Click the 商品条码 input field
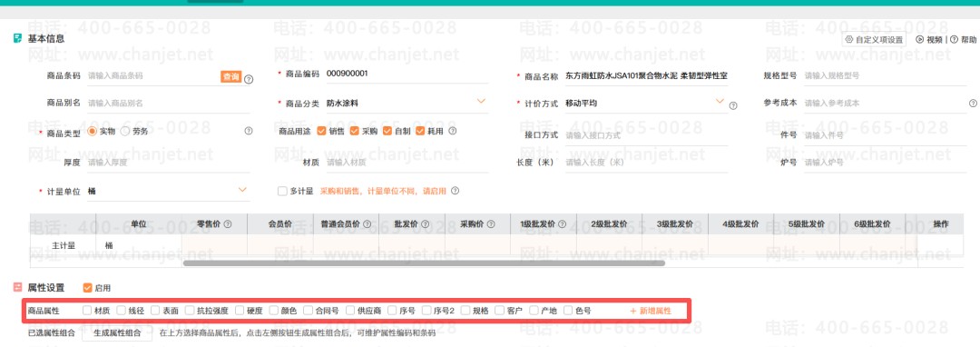The image size is (980, 347). click(x=152, y=75)
